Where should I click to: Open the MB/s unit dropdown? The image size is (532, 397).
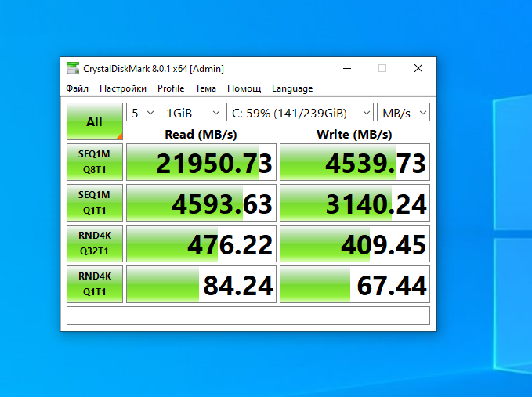(404, 112)
